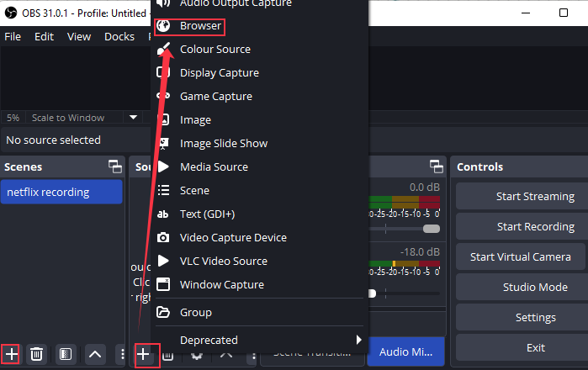Click the Group folder icon
This screenshot has height=370, width=588.
pos(163,312)
